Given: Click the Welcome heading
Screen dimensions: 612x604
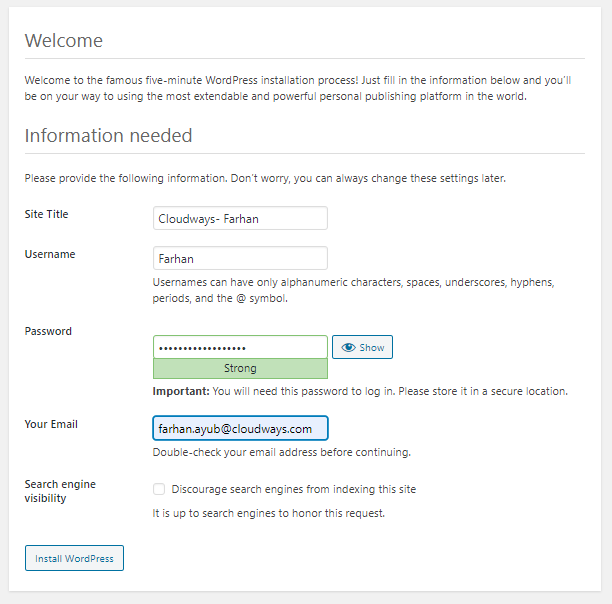Looking at the screenshot, I should tap(64, 41).
